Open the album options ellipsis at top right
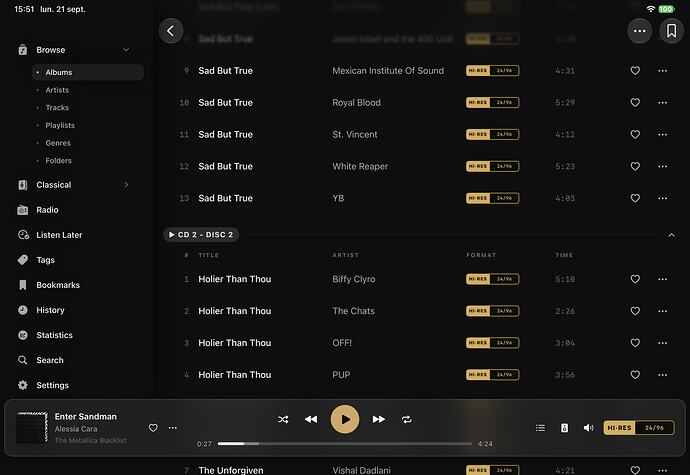Viewport: 690px width, 475px height. coord(639,31)
